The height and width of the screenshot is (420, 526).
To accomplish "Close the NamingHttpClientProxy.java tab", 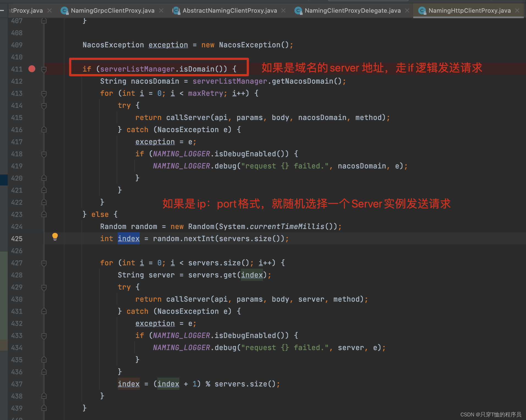I will [x=517, y=10].
